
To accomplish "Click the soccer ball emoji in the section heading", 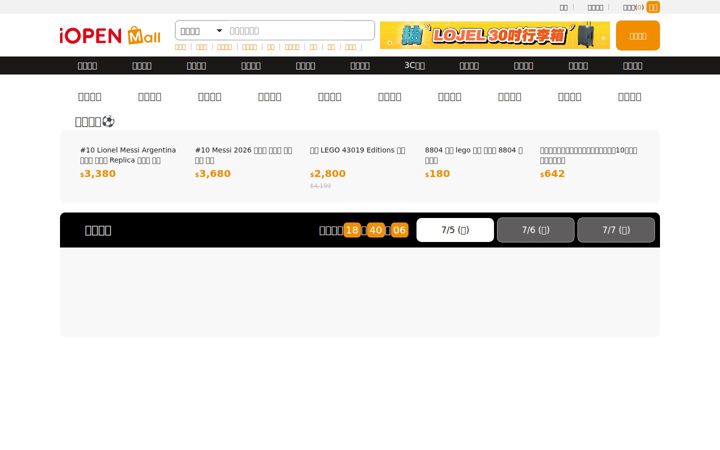I will pos(108,122).
